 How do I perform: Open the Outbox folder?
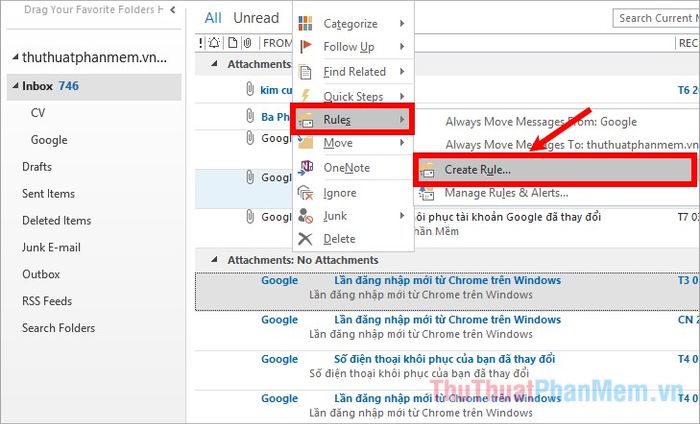coord(41,274)
